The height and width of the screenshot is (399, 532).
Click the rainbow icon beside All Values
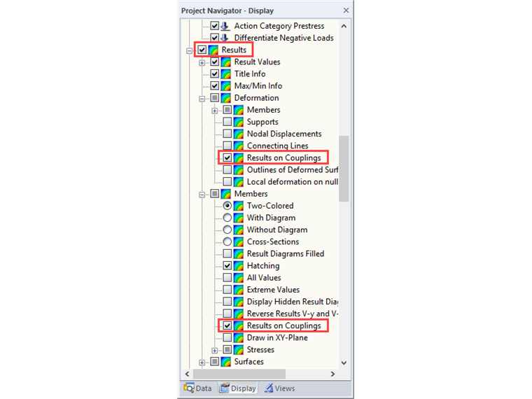[x=239, y=277]
